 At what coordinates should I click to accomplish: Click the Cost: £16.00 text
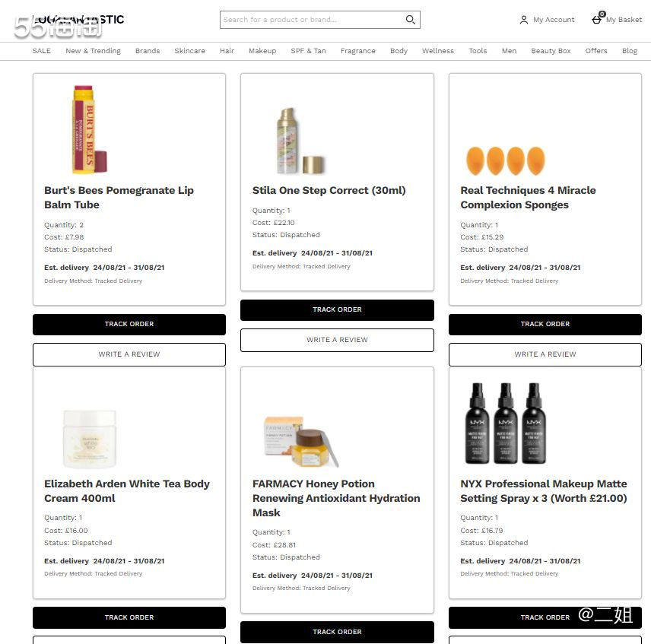coord(66,530)
